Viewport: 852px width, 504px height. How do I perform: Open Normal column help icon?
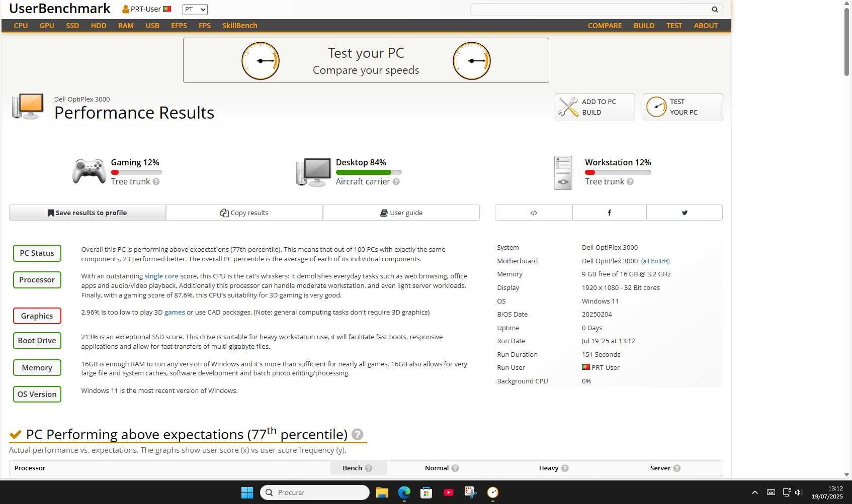[x=455, y=468]
